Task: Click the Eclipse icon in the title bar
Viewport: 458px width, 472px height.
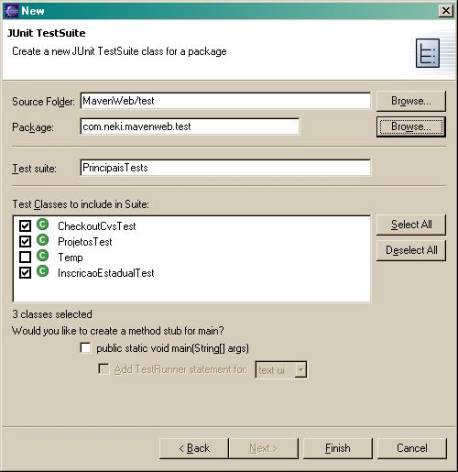Action: pos(11,11)
